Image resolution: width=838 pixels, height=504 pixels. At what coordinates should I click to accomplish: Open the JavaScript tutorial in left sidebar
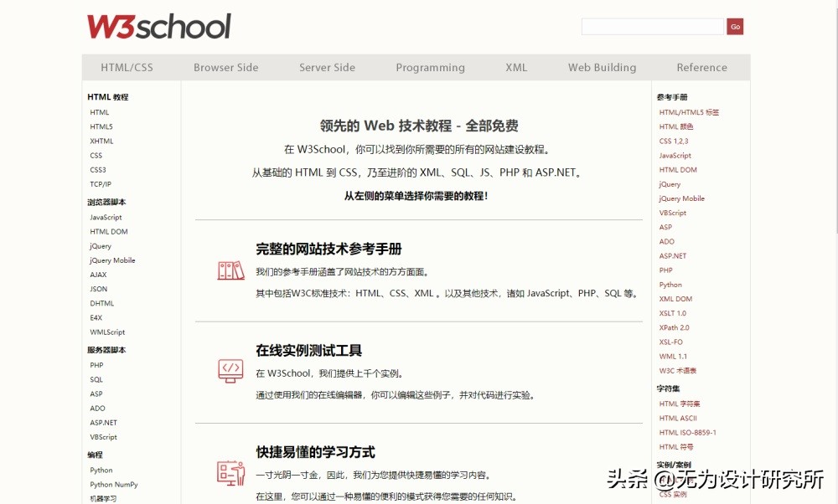[106, 217]
